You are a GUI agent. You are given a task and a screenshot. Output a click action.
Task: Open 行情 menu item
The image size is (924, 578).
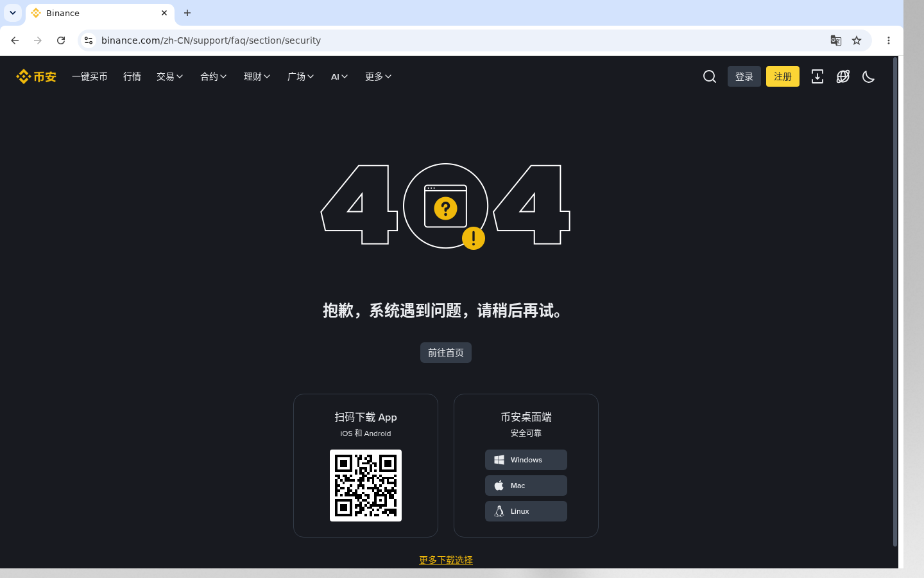(132, 76)
